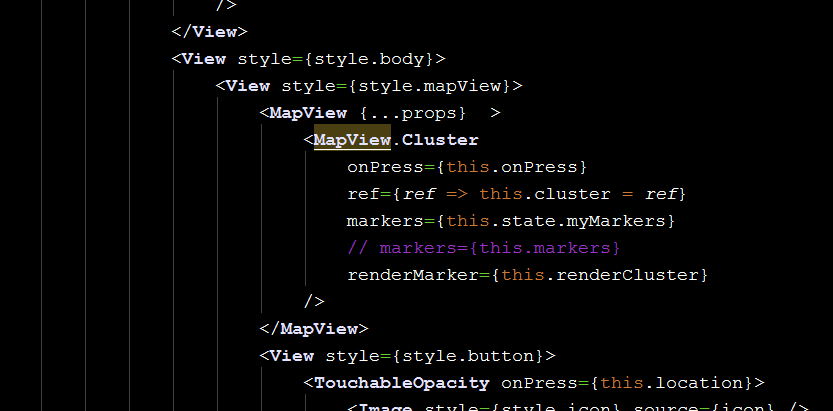Click style.button in the View tag
The width and height of the screenshot is (833, 411).
coord(468,356)
